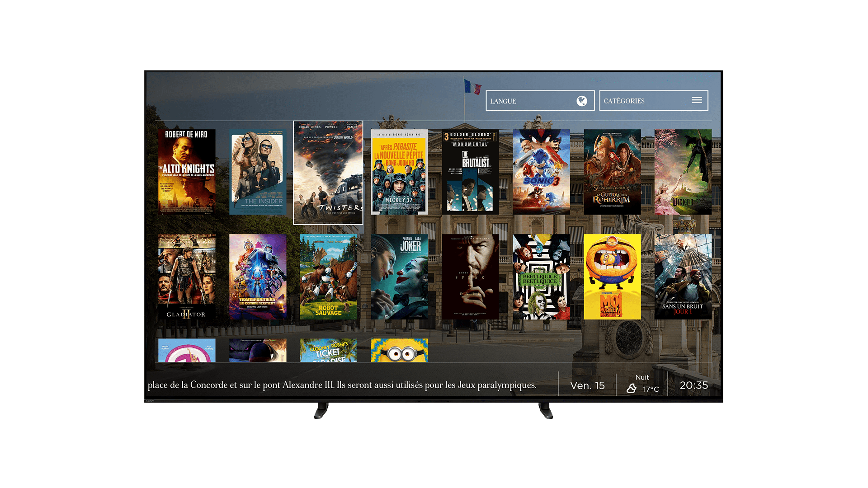Select The Insider movie poster

coord(258,172)
